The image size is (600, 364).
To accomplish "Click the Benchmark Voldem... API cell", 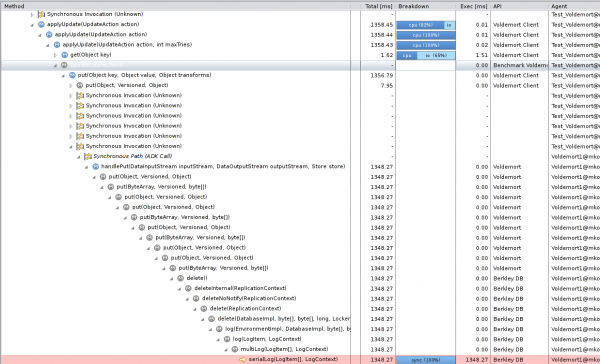I will [x=520, y=65].
